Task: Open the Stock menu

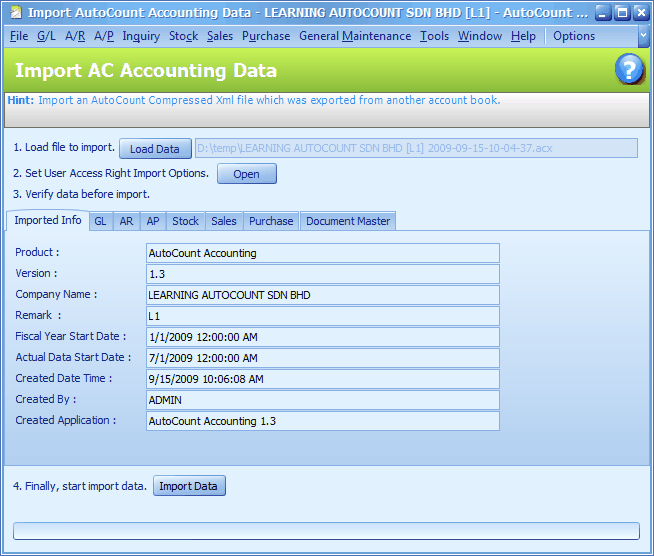Action: click(x=184, y=36)
